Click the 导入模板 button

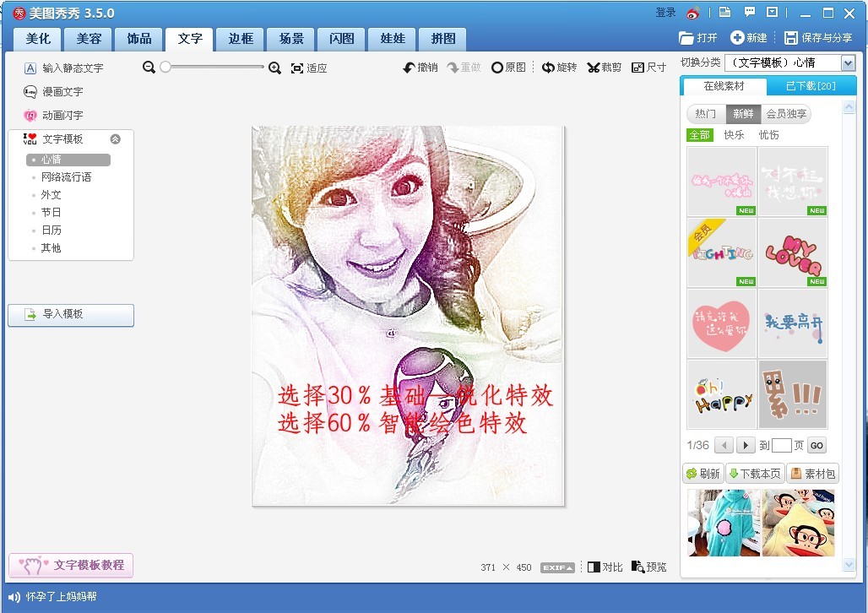[71, 314]
